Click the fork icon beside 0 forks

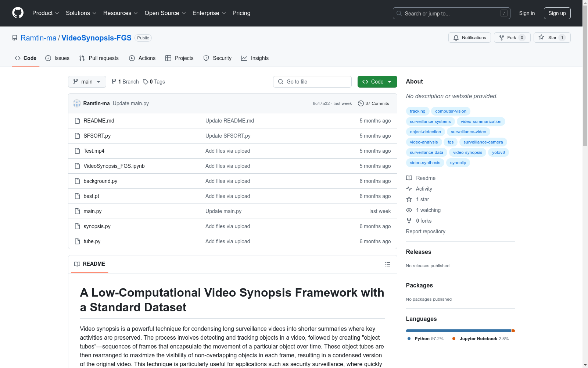click(409, 221)
